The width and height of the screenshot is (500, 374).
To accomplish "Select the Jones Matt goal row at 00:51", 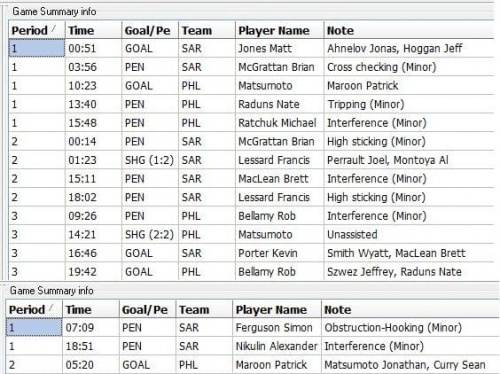I will coord(251,48).
